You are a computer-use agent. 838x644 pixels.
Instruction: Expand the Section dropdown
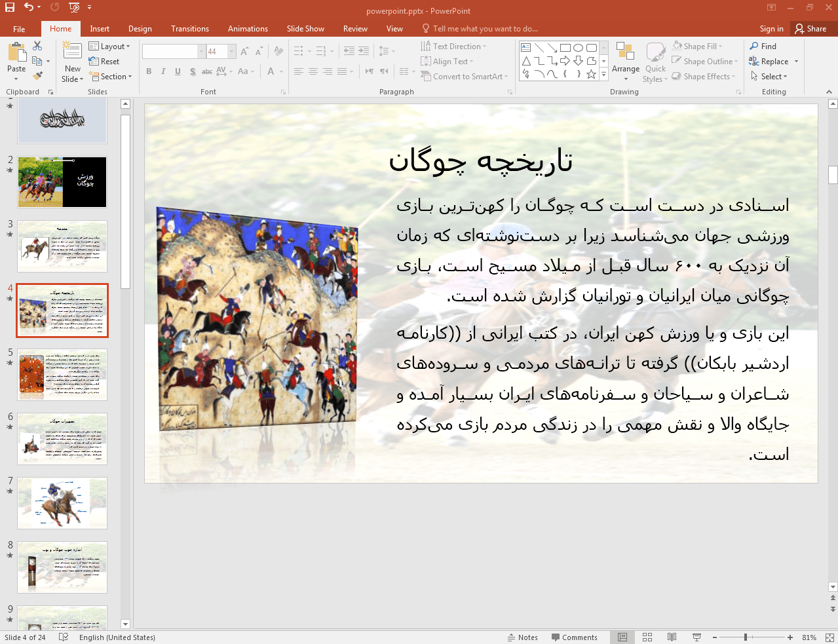pyautogui.click(x=110, y=77)
